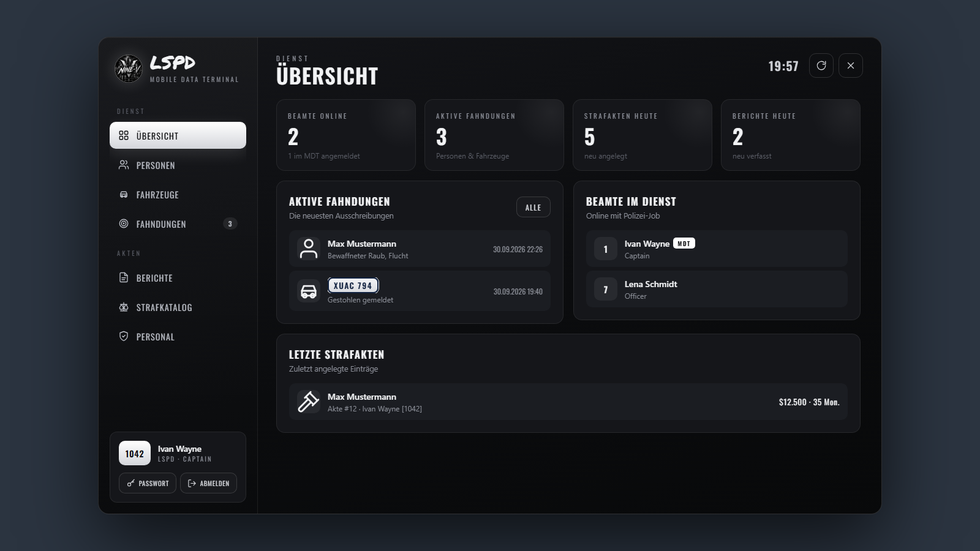Select officer Ivan Wayne in Beamte im Dienst

tap(717, 249)
